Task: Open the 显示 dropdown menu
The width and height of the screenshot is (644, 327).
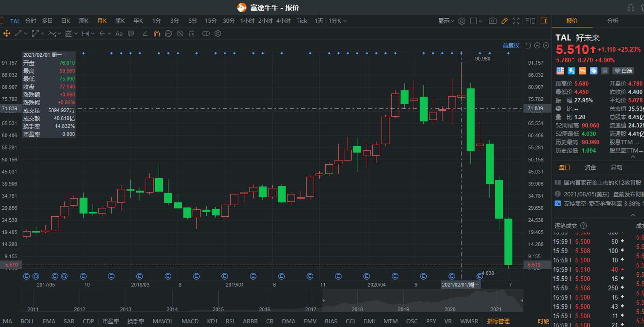Action: click(446, 21)
